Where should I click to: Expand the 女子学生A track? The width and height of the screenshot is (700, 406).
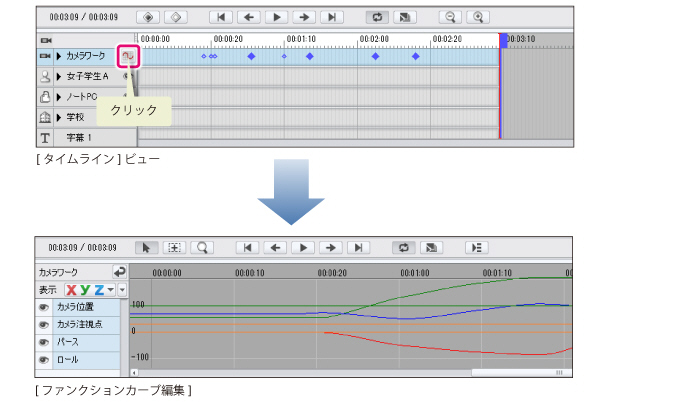[59, 77]
